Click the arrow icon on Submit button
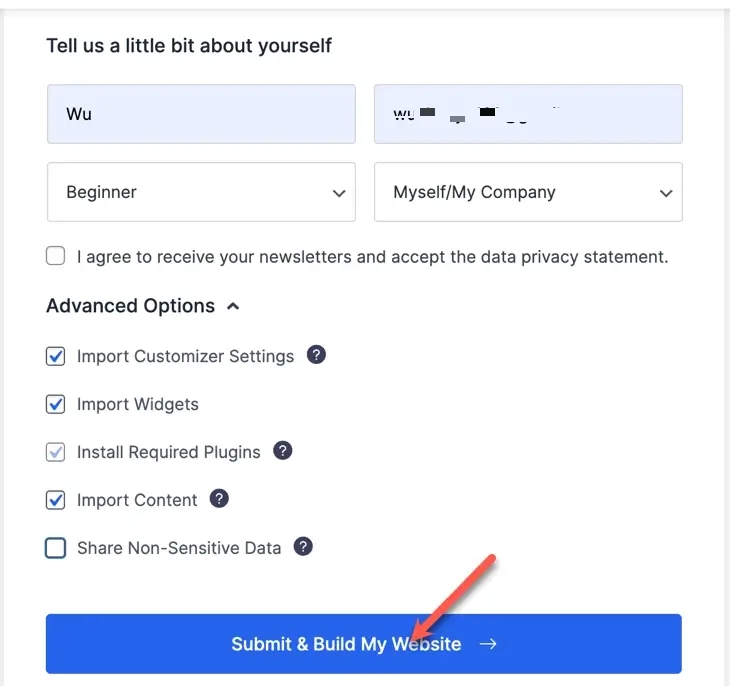 [x=488, y=644]
